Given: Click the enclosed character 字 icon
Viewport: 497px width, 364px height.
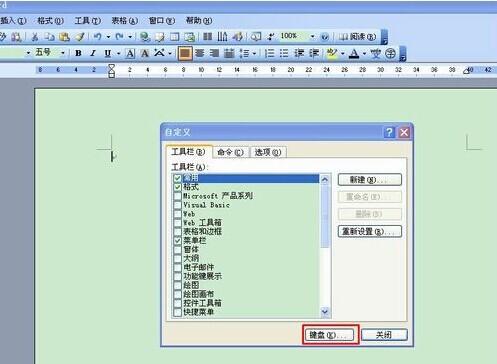Looking at the screenshot, I should (390, 53).
